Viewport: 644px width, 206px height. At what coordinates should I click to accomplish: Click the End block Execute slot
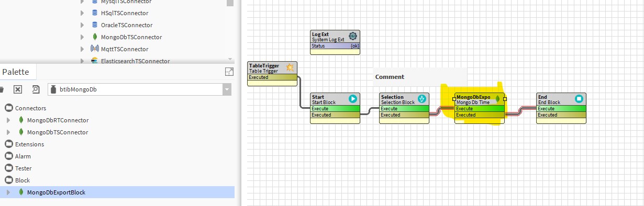pos(561,109)
